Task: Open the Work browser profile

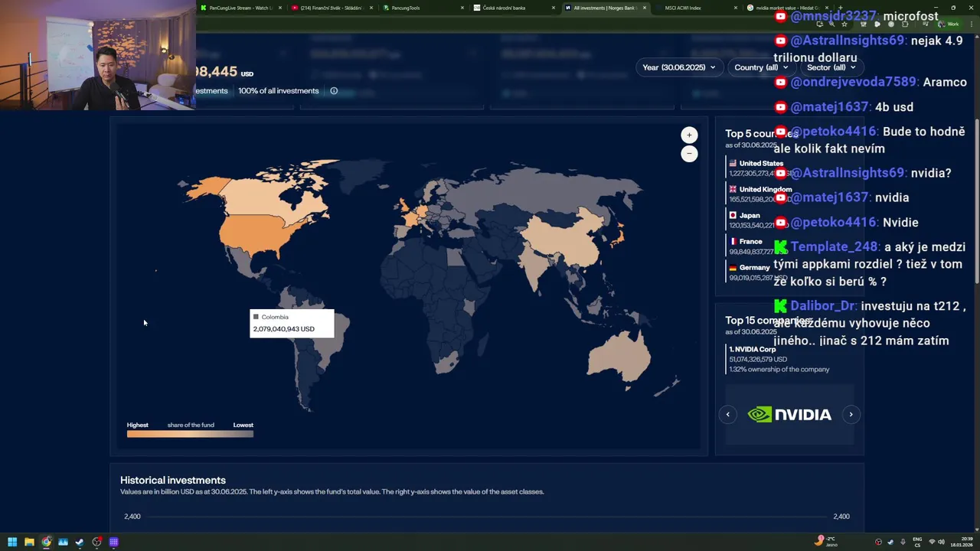Action: pos(949,24)
